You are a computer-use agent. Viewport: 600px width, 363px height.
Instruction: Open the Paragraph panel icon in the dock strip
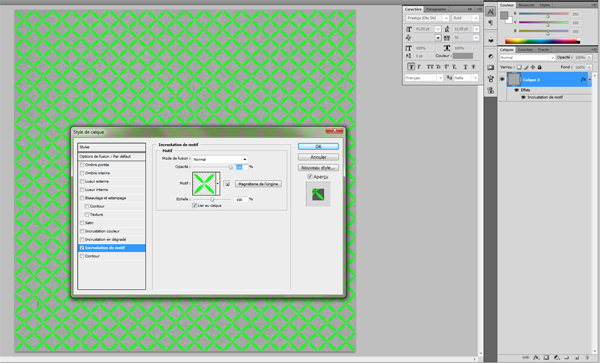490,23
